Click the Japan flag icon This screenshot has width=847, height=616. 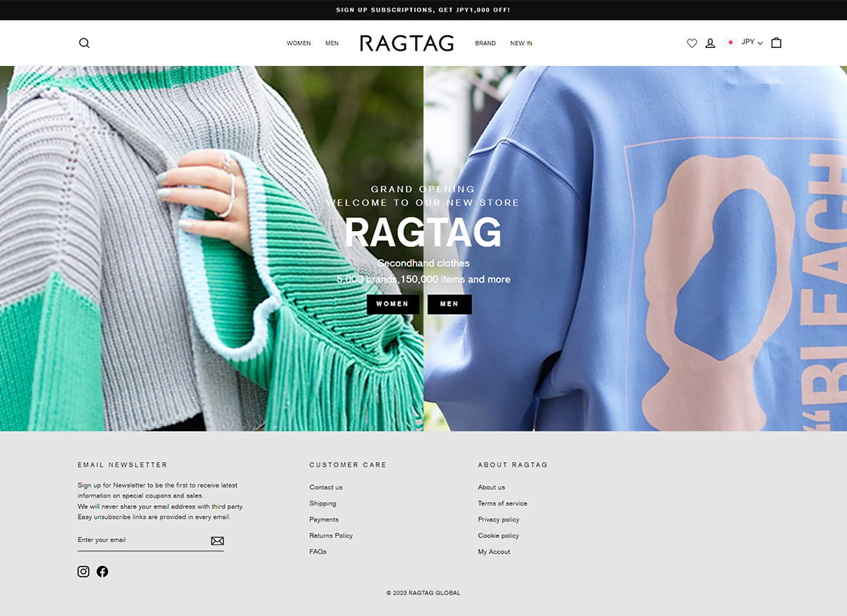[x=730, y=42]
